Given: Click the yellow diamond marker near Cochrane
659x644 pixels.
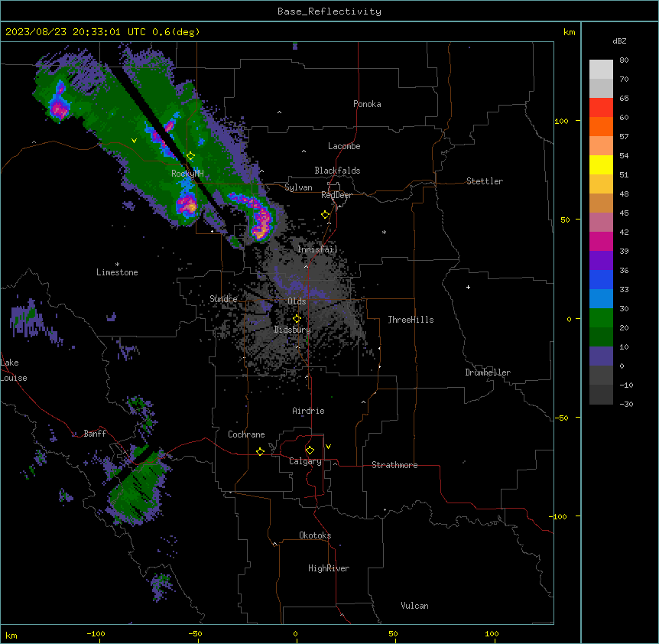Looking at the screenshot, I should 260,451.
